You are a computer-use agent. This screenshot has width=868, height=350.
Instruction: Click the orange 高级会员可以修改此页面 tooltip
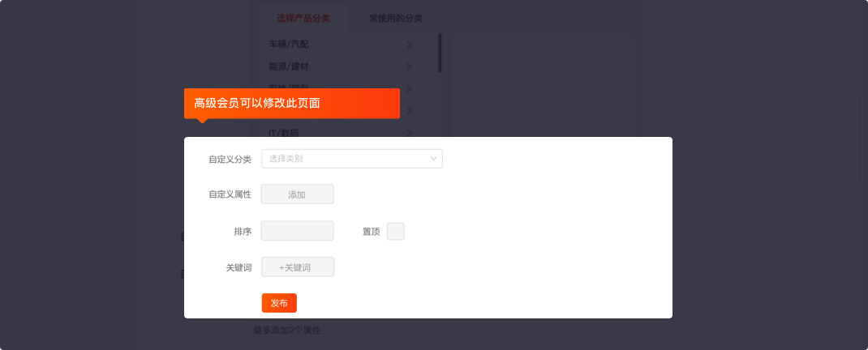pos(292,104)
